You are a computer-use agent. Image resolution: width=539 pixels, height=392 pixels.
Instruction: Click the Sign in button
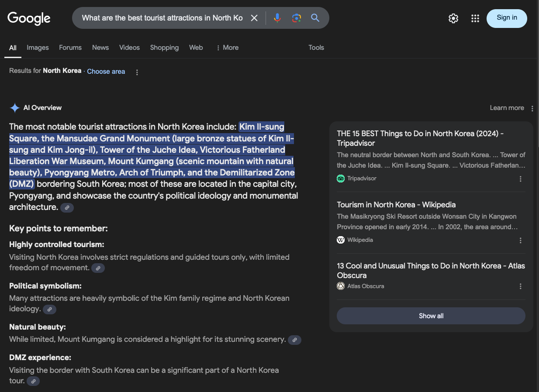point(507,18)
